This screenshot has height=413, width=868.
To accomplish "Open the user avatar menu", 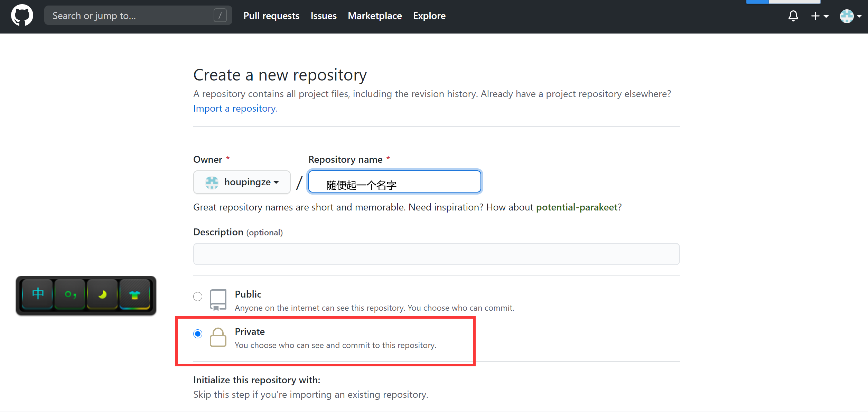I will point(850,16).
